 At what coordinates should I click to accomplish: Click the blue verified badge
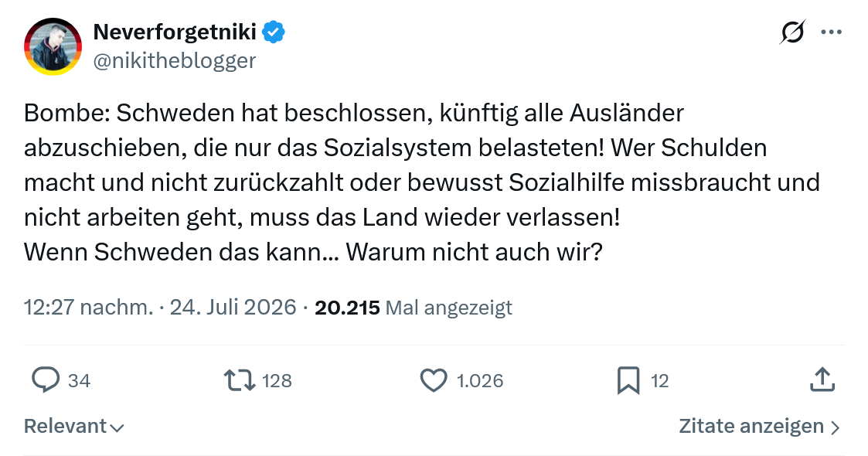[x=274, y=32]
